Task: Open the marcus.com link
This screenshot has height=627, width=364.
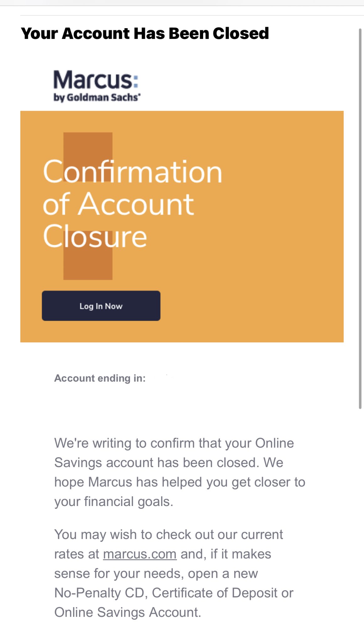Action: (140, 554)
